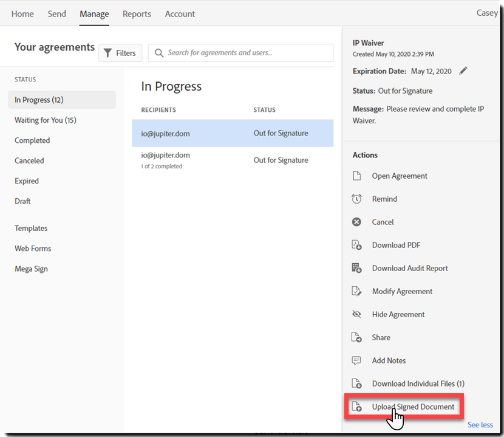
Task: Click the Download PDF icon
Action: pyautogui.click(x=357, y=245)
